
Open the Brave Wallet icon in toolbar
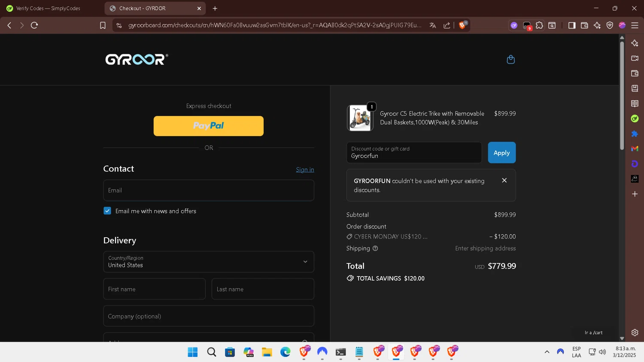coord(584,25)
